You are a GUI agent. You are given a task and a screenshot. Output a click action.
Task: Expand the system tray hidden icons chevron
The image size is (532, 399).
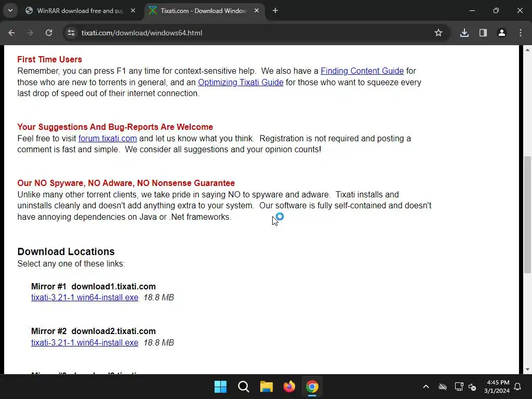[x=426, y=387]
